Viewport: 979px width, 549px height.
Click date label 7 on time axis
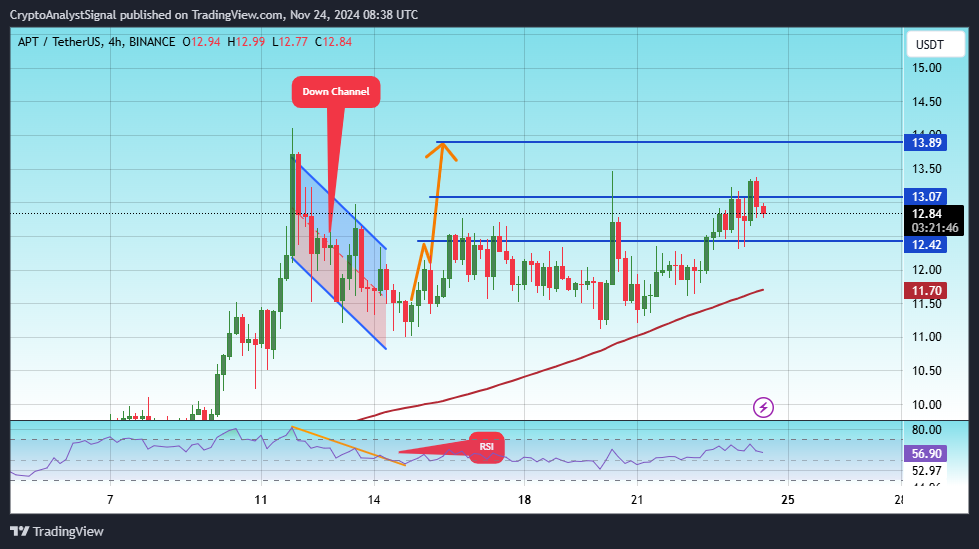[110, 500]
